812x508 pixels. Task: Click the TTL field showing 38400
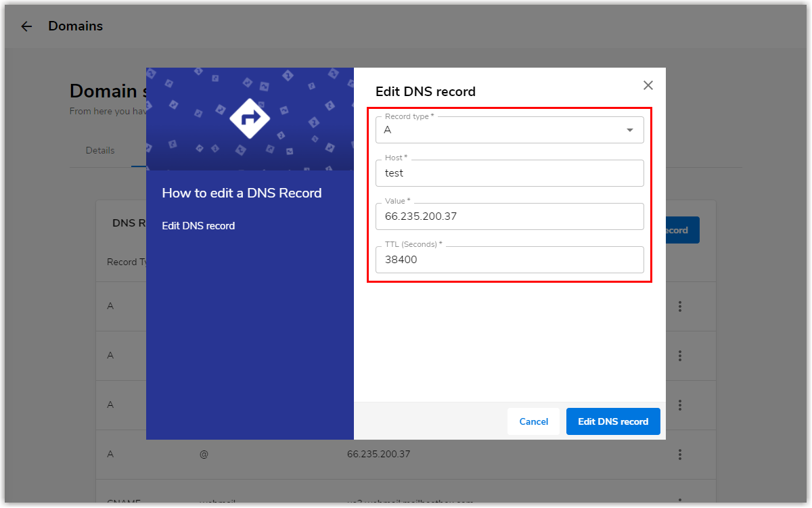pos(510,260)
